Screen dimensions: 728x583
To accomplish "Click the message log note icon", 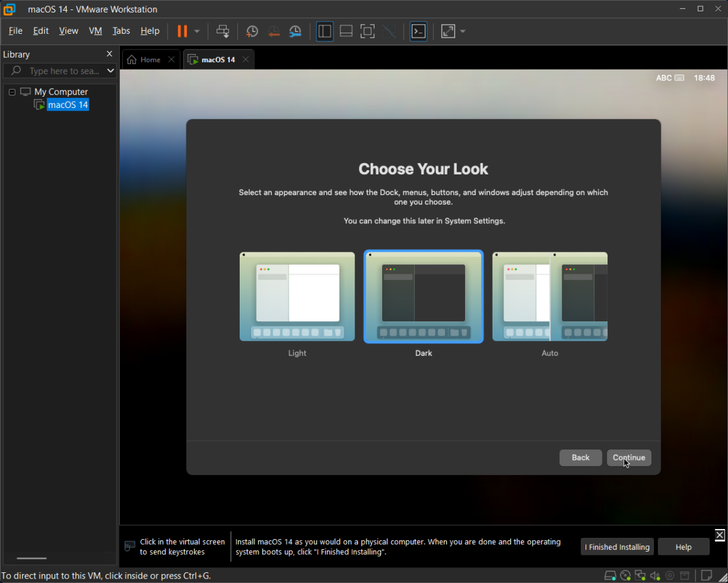I will [x=706, y=575].
